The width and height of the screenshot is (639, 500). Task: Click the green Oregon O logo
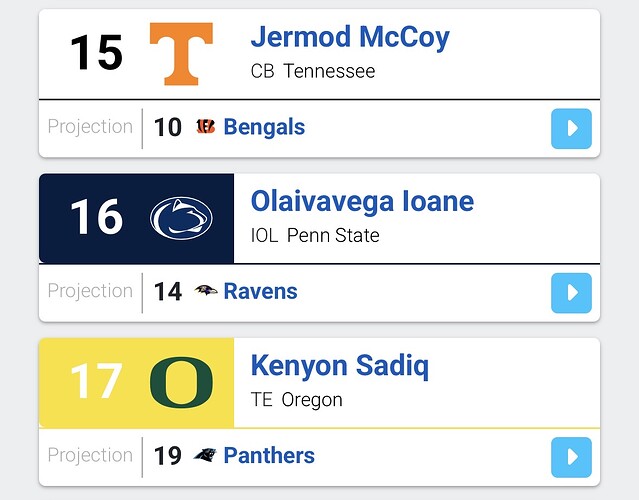181,382
